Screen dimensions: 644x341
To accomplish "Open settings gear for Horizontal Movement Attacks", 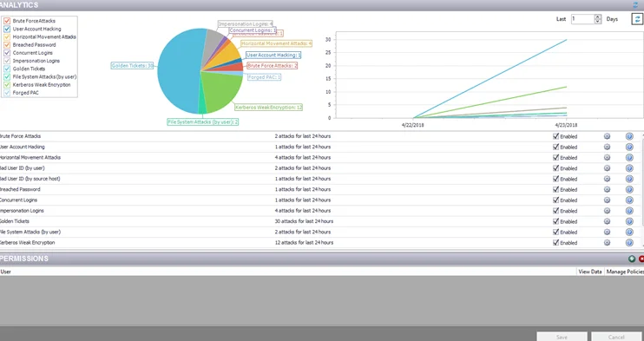I will click(x=607, y=158).
